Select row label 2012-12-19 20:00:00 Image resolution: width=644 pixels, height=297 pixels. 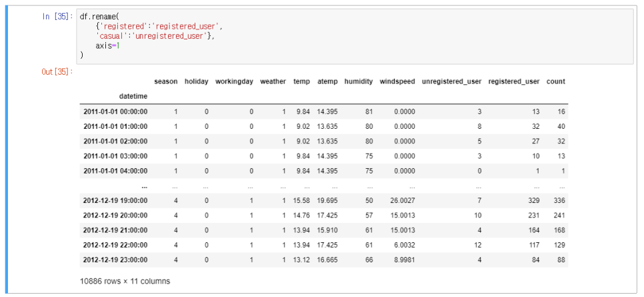point(115,215)
